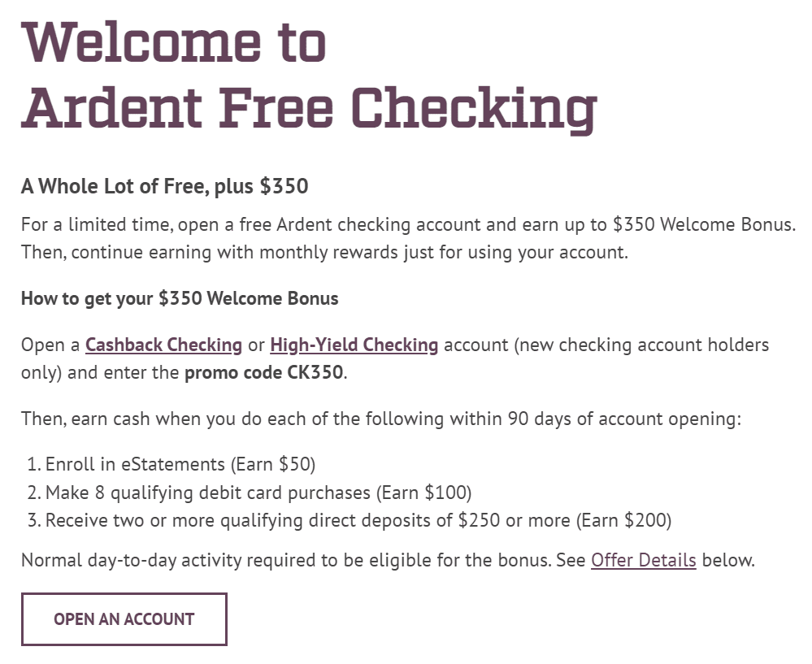Image resolution: width=812 pixels, height=664 pixels.
Task: Click the 'Welcome to' heading line
Action: 173,42
